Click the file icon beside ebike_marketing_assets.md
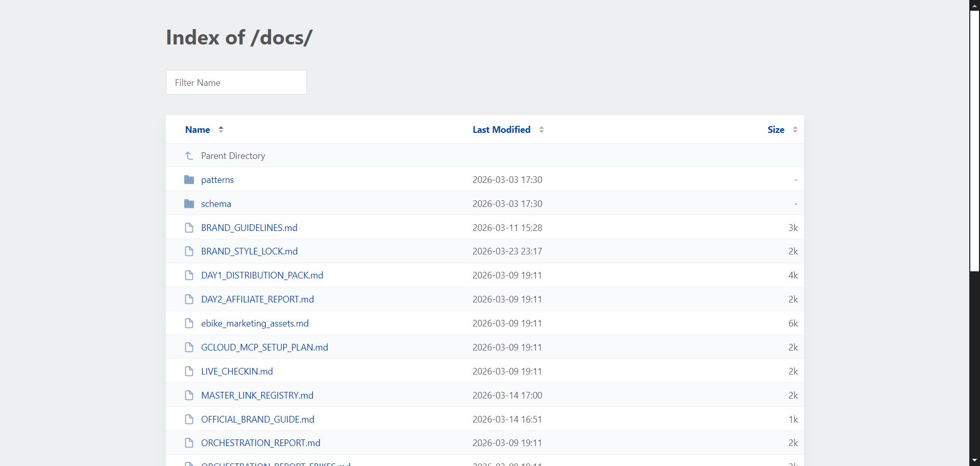The image size is (980, 466). pyautogui.click(x=189, y=323)
